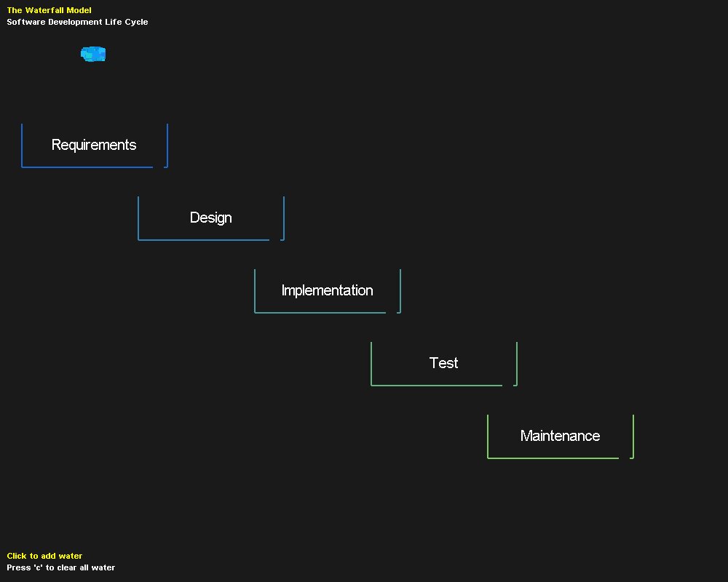728x582 pixels.
Task: Click the 'Click to add water' hint
Action: [44, 556]
